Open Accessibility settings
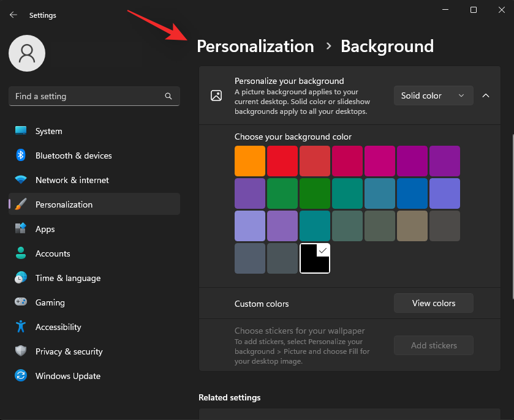Image resolution: width=514 pixels, height=420 pixels. coord(58,327)
